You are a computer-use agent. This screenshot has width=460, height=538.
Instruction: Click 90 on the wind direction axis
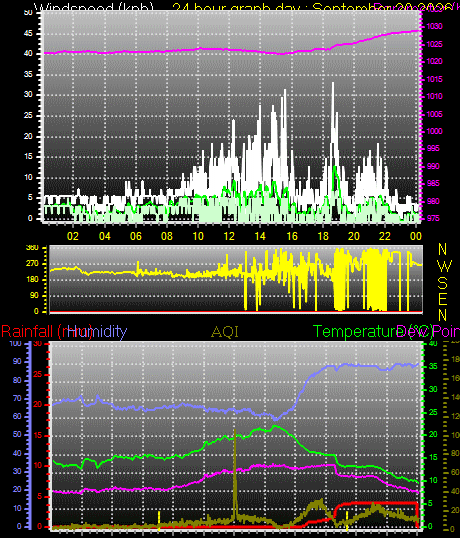(x=34, y=296)
